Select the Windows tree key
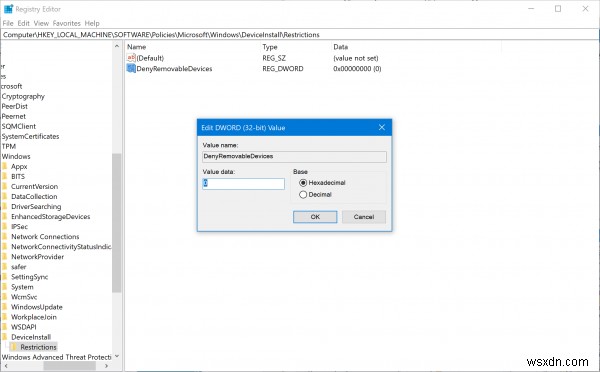Image resolution: width=600 pixels, height=372 pixels. point(16,157)
